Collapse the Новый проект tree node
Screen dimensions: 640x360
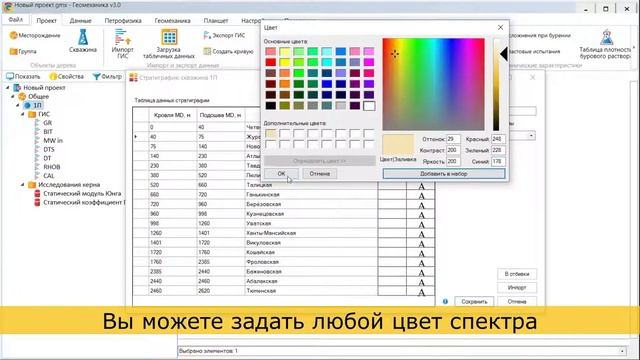point(8,87)
